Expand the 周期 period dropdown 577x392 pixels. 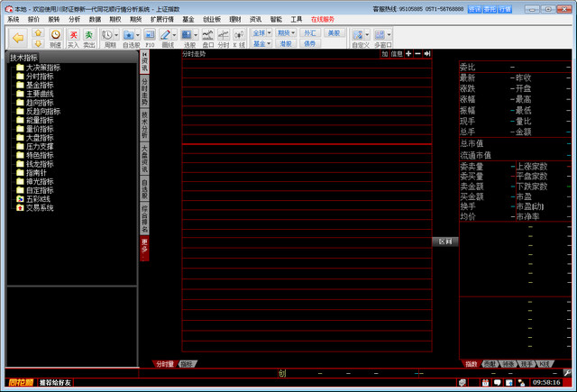(110, 38)
